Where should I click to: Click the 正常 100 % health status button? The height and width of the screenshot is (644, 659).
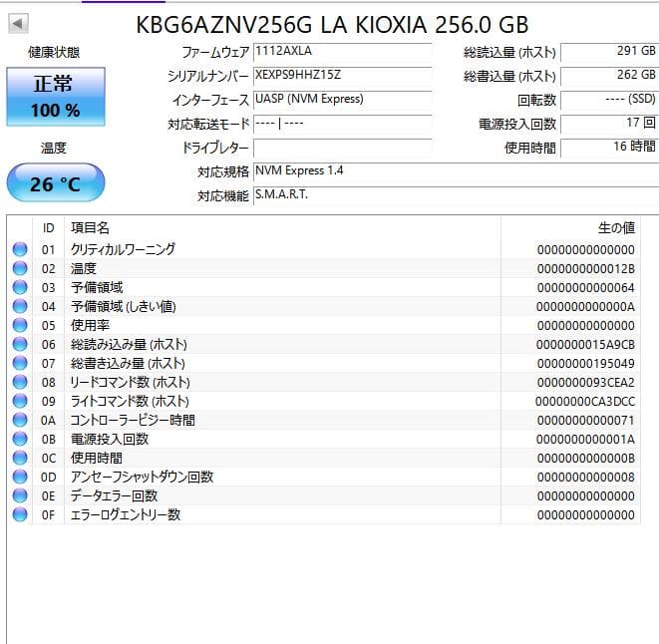click(x=56, y=97)
